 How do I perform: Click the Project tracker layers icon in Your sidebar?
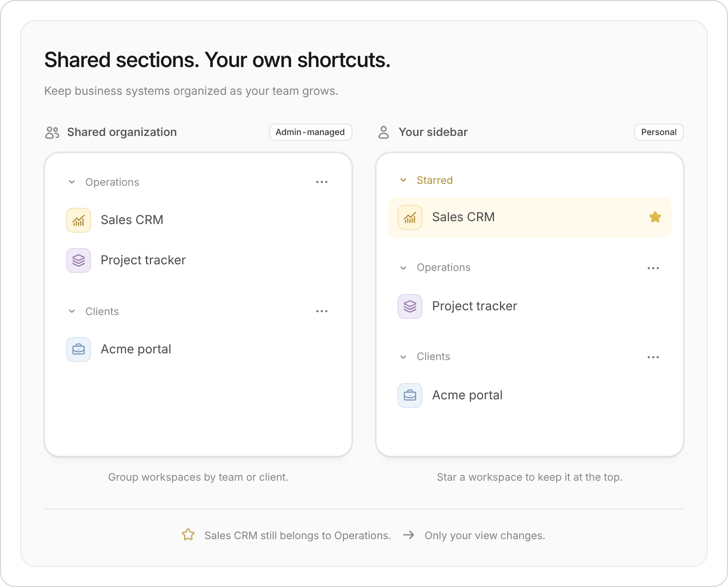410,306
